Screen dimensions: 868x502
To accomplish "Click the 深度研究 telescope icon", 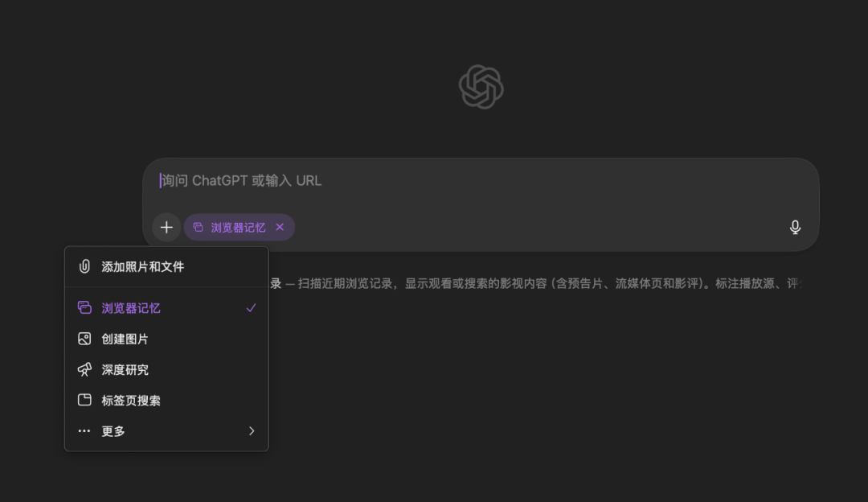I will 84,369.
